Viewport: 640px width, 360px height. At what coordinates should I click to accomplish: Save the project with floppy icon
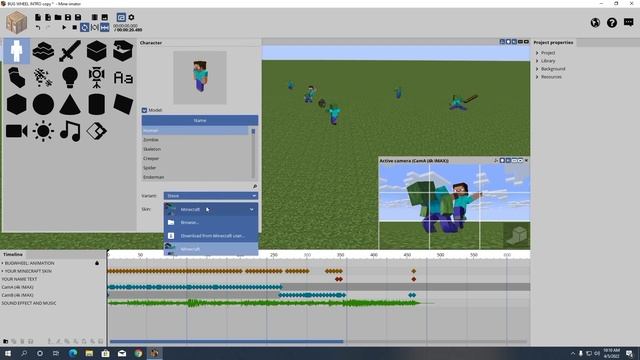[x=68, y=17]
